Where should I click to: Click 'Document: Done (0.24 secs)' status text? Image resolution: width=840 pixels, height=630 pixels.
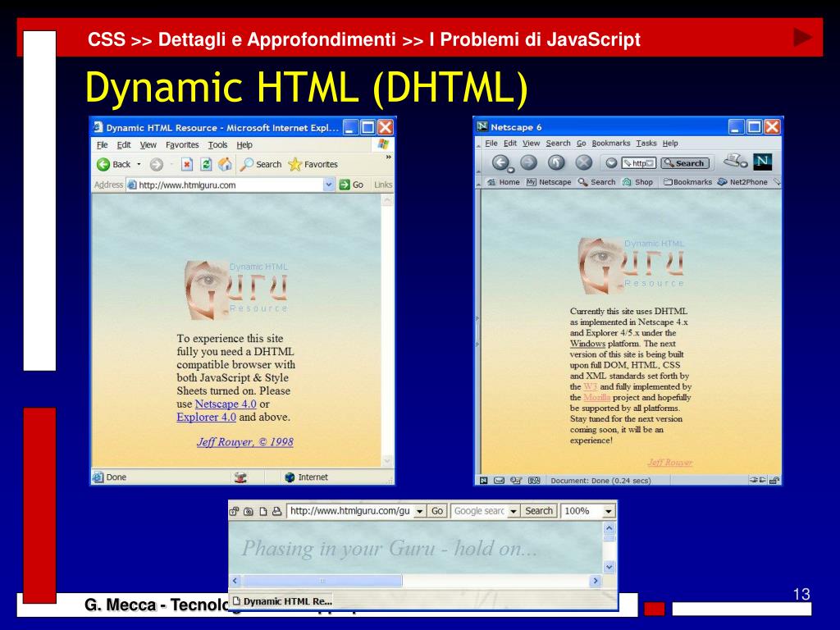600,481
